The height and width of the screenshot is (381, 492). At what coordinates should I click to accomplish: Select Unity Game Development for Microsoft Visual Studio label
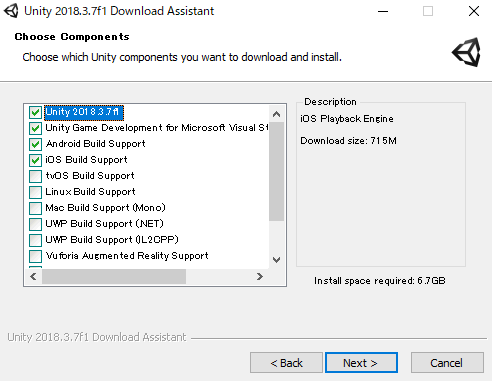tap(157, 128)
